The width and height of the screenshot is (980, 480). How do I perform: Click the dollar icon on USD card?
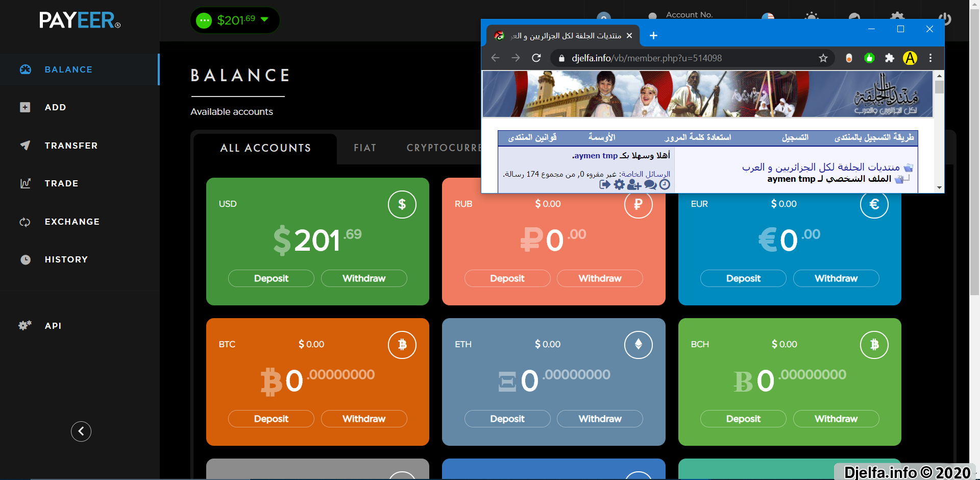click(x=402, y=204)
